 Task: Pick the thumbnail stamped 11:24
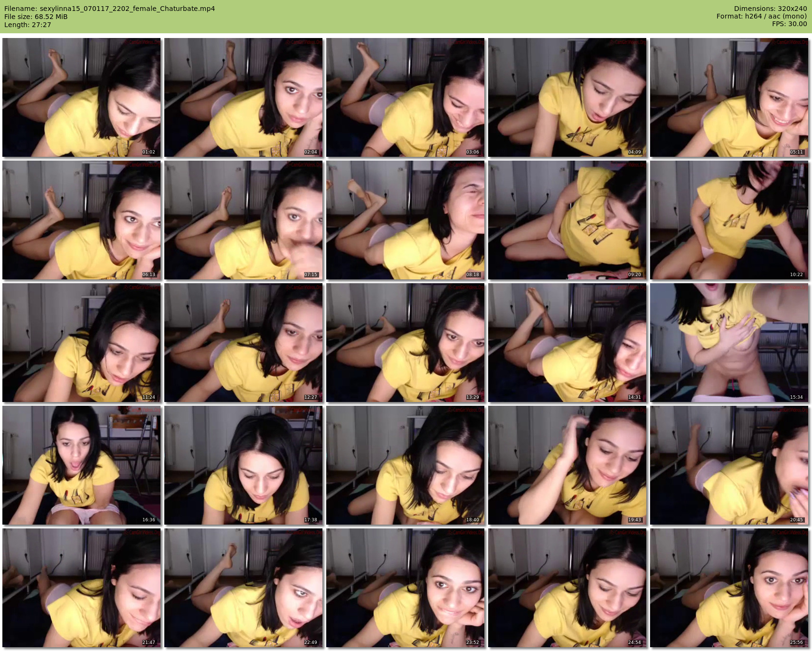pos(82,343)
